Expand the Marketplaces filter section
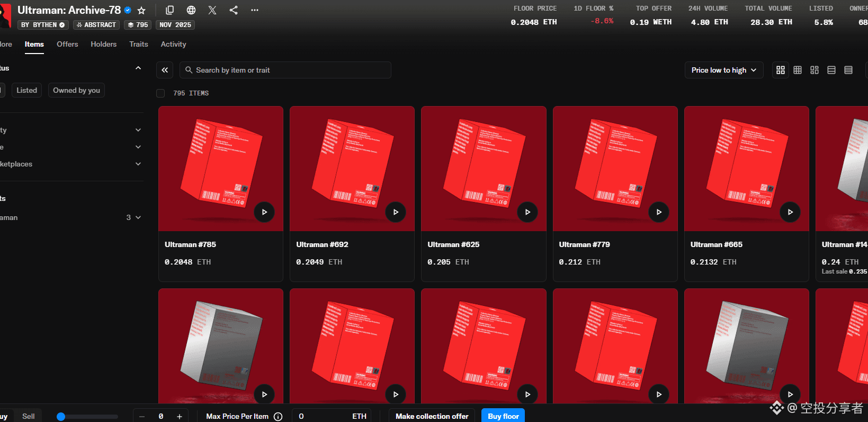Screen dimensions: 868x422 138,164
